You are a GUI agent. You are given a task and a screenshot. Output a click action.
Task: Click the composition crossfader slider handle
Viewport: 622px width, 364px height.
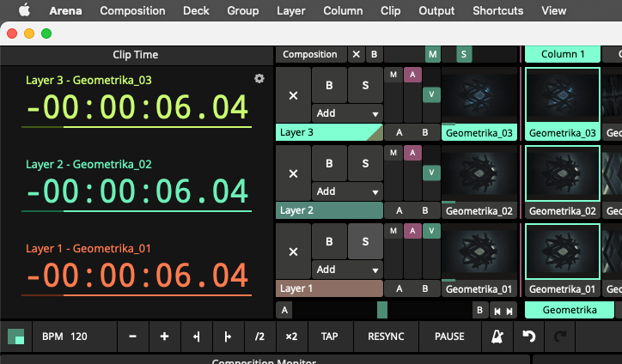pyautogui.click(x=382, y=310)
